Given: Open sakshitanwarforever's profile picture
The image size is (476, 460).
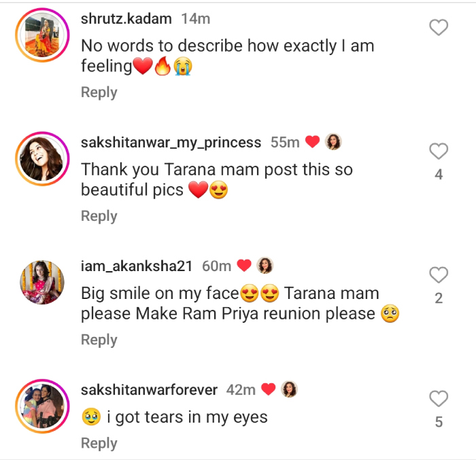Looking at the screenshot, I should 42,406.
